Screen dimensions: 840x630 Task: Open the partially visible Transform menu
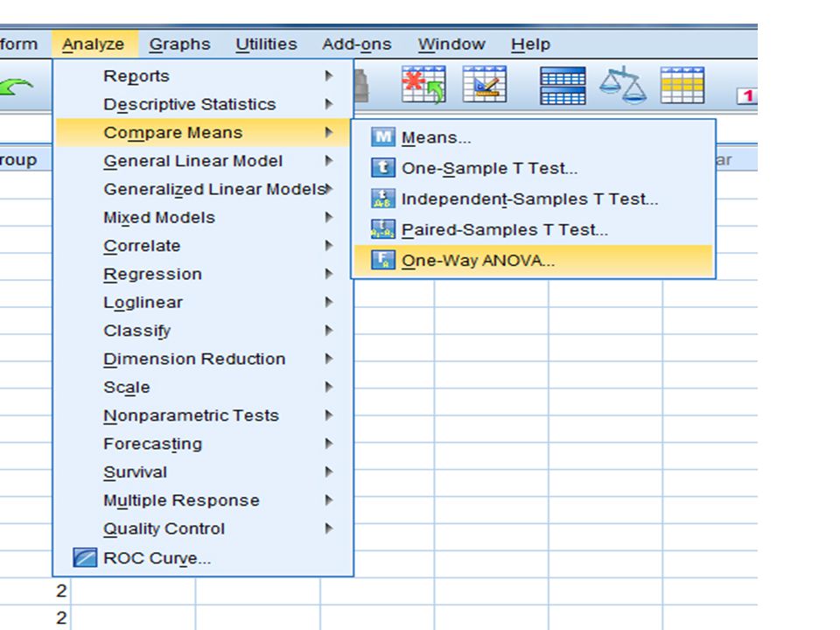coord(19,44)
